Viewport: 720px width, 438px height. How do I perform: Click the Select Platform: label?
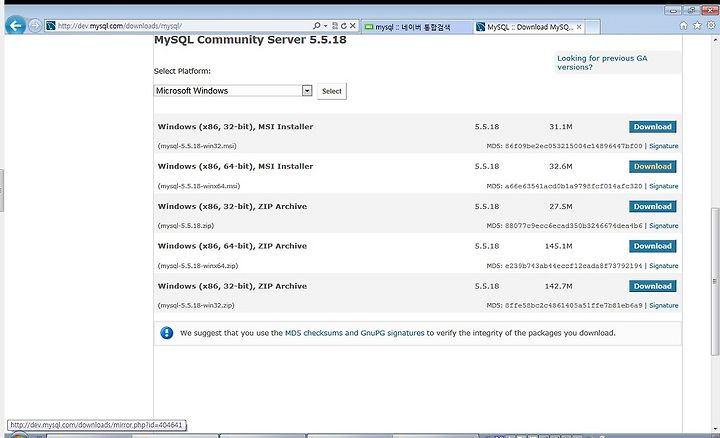[x=182, y=71]
